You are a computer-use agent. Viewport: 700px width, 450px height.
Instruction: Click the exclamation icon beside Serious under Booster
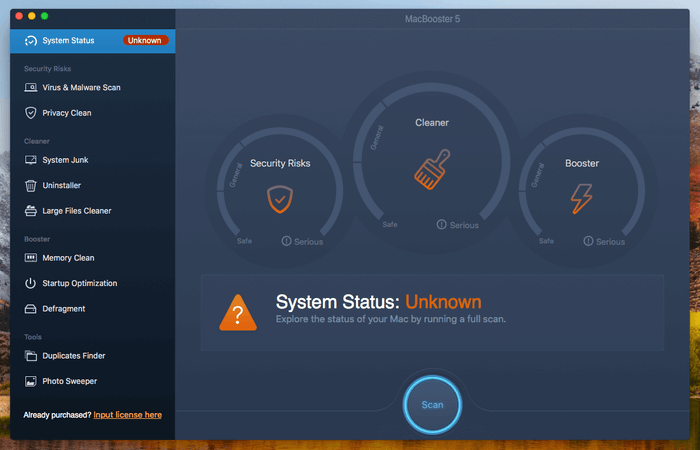(x=588, y=241)
